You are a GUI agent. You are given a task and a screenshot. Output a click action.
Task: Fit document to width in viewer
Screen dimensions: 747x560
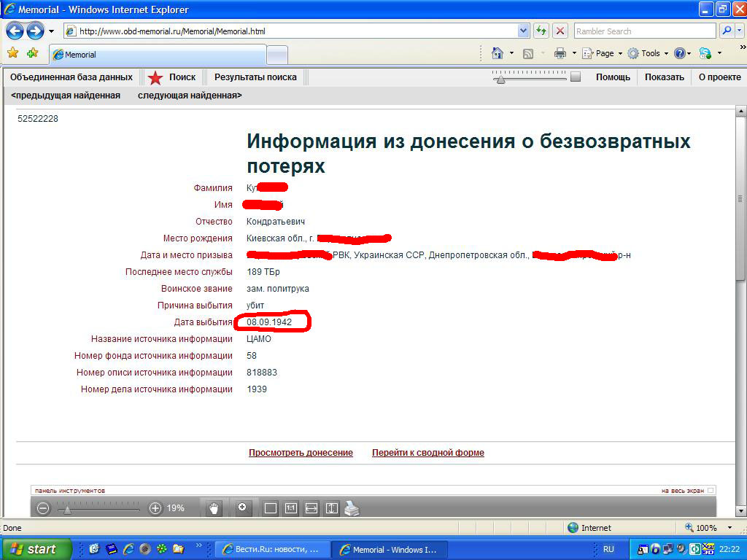[x=311, y=508]
